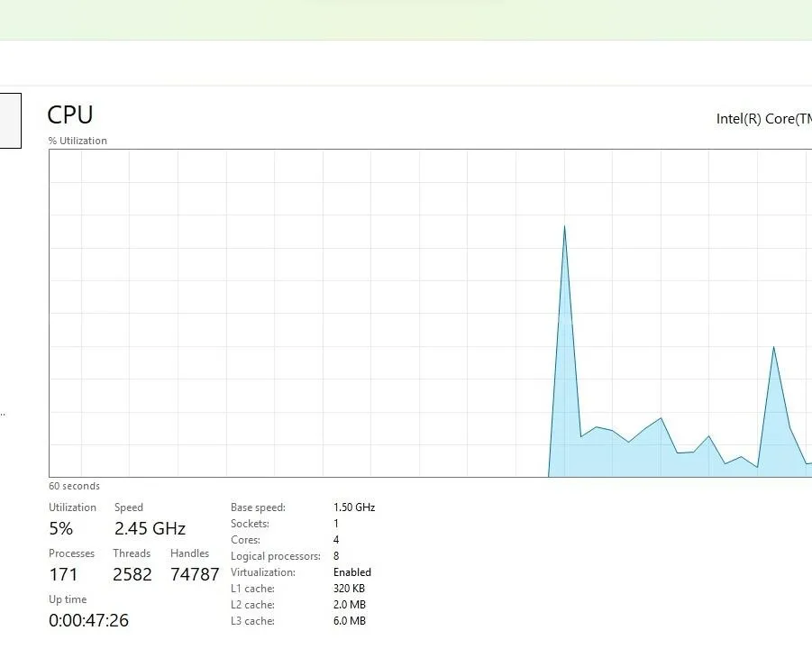Click the CPU heading title
Image resolution: width=812 pixels, height=649 pixels.
coord(70,115)
